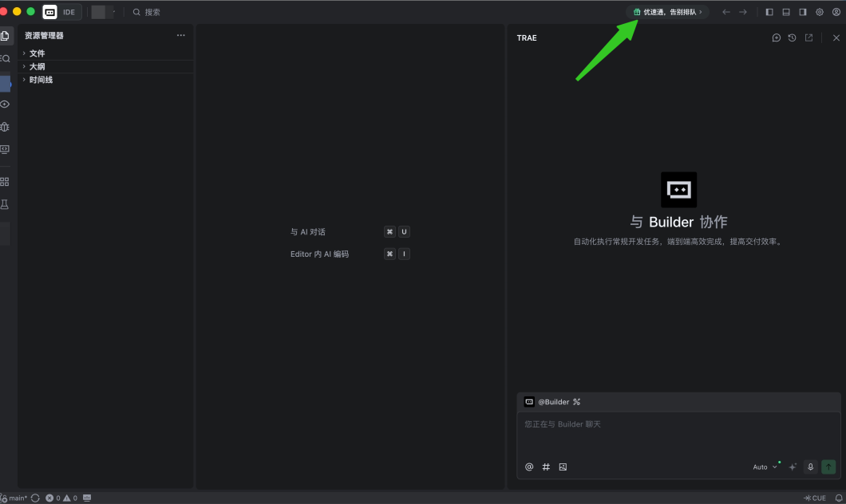Attach an image via picture icon

(x=563, y=467)
